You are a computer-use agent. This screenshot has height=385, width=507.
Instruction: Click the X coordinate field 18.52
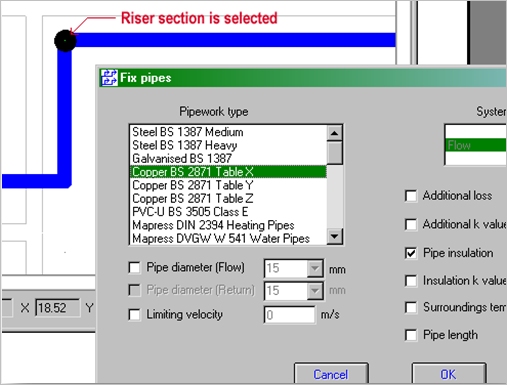pos(57,308)
